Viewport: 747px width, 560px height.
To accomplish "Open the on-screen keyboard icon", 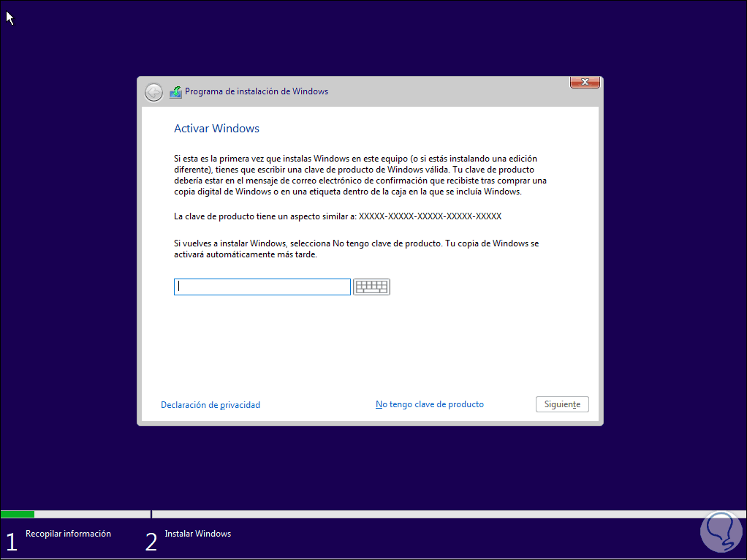I will point(371,287).
